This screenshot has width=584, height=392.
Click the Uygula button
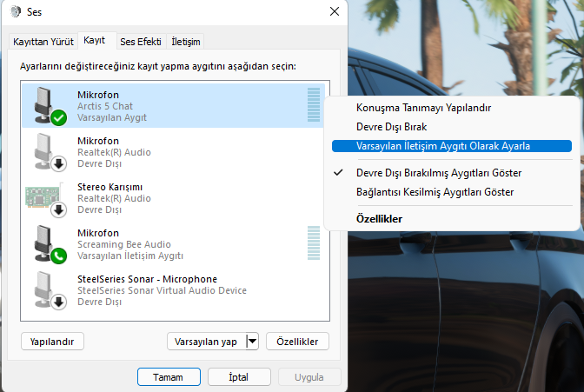[x=309, y=377]
